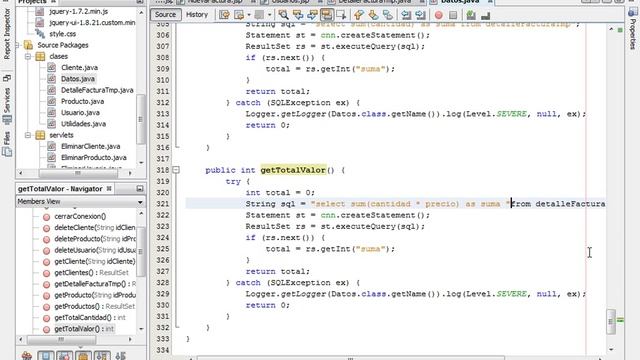
Task: Open the Back history dropdown arrow
Action: pyautogui.click(x=249, y=15)
